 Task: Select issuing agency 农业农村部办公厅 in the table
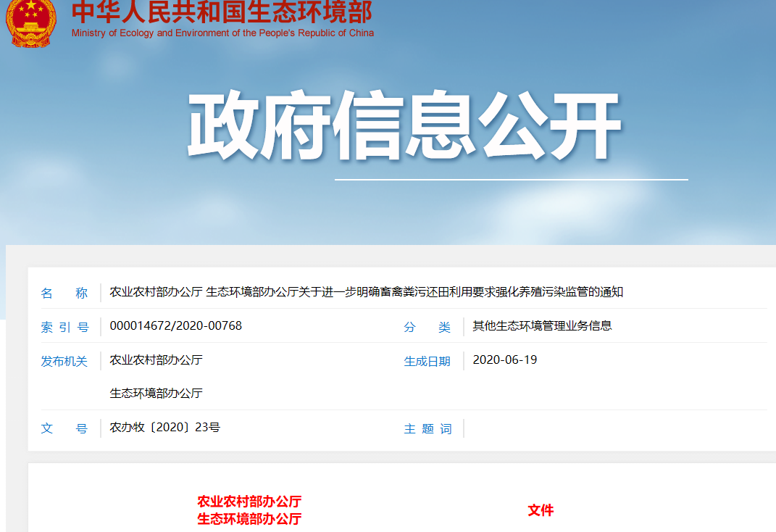point(156,359)
